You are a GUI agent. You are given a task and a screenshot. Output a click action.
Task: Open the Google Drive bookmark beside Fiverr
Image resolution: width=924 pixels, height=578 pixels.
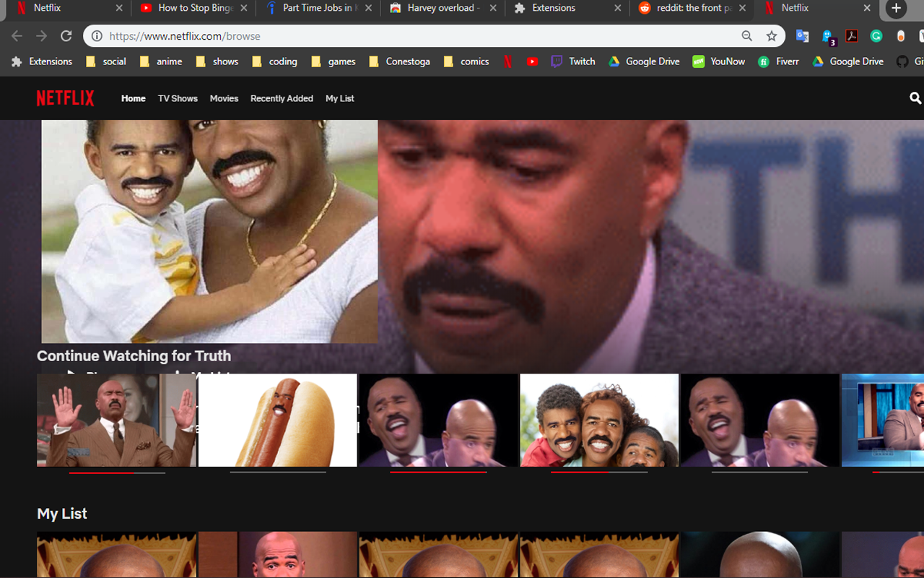point(848,61)
